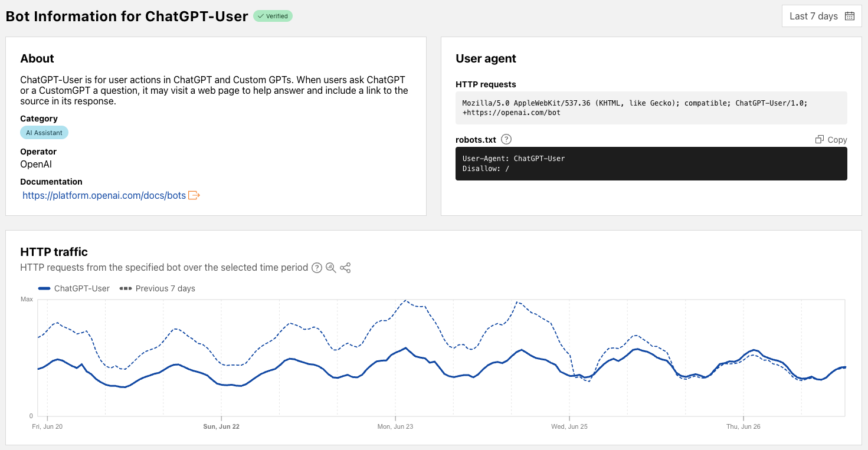Click the Verified badge next to the title

pos(273,16)
